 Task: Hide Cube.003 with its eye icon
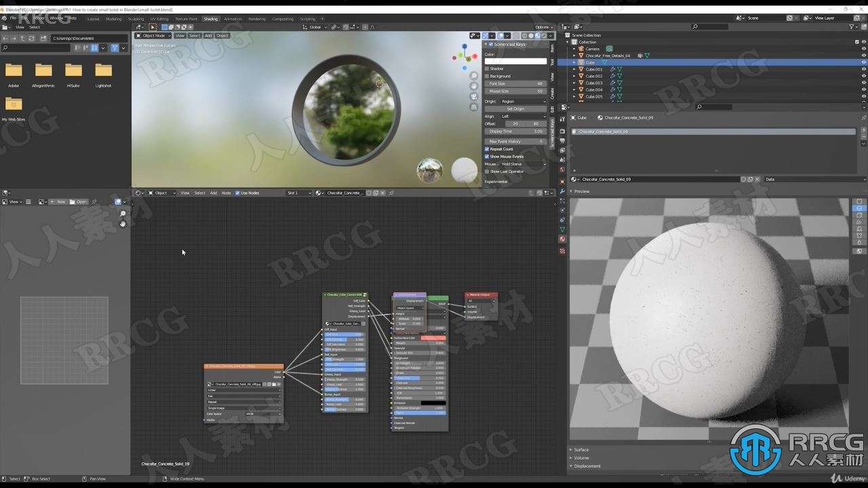[x=863, y=83]
